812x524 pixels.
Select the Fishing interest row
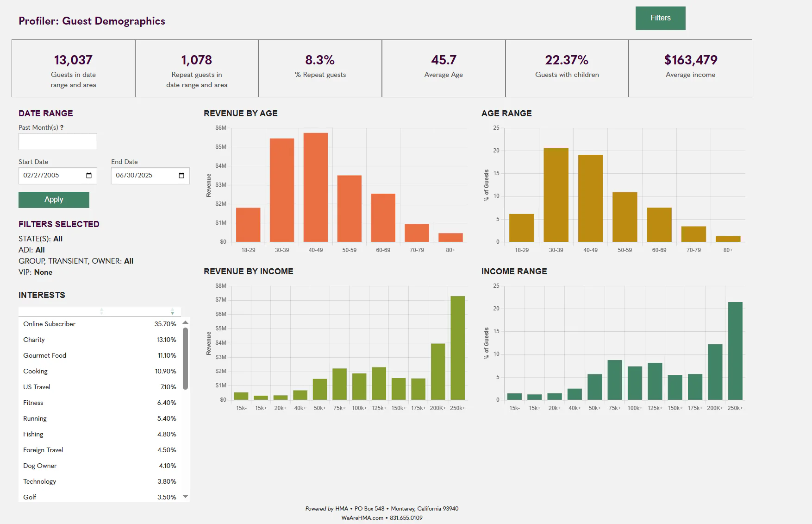point(100,434)
